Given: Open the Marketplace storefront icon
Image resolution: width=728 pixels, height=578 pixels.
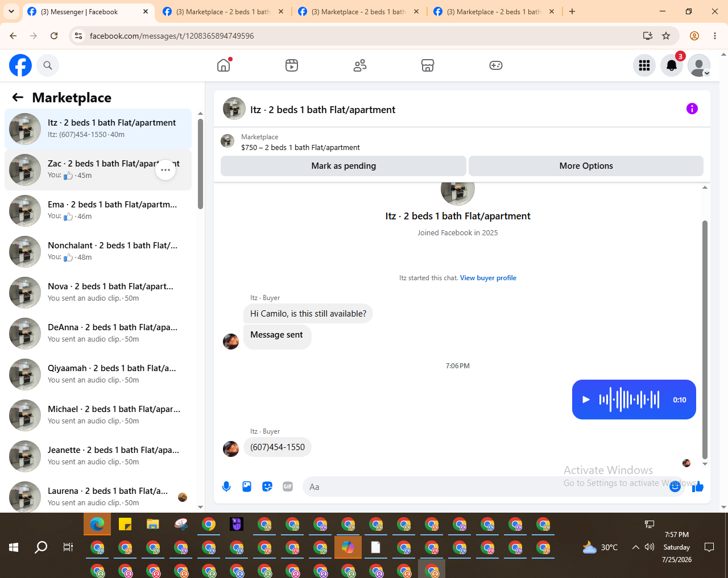Looking at the screenshot, I should 428,65.
